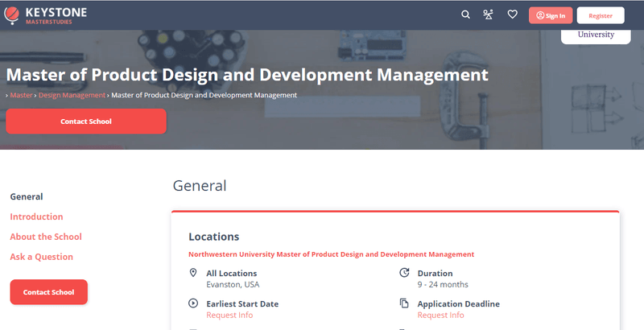644x330 pixels.
Task: Go to the Ask a Question section
Action: (42, 257)
